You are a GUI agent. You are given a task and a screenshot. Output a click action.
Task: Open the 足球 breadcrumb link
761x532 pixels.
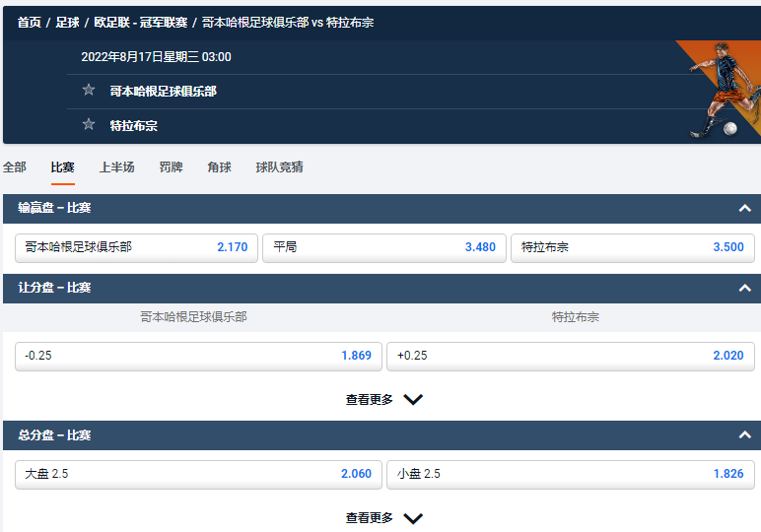coord(67,22)
